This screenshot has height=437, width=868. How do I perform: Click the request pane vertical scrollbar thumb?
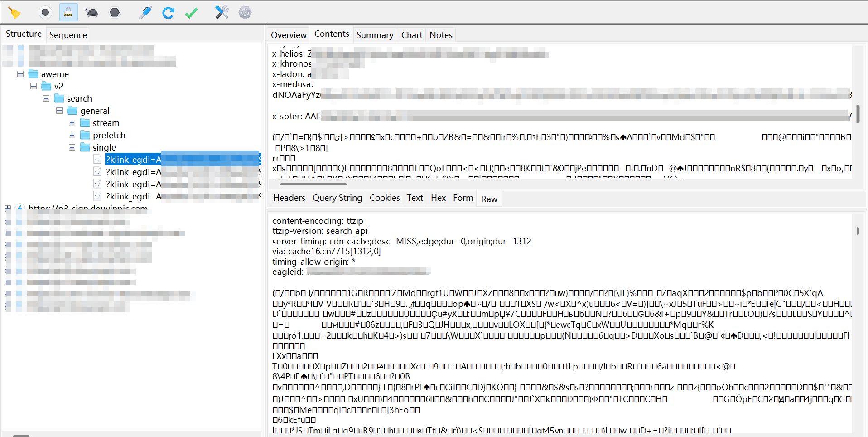click(x=858, y=114)
